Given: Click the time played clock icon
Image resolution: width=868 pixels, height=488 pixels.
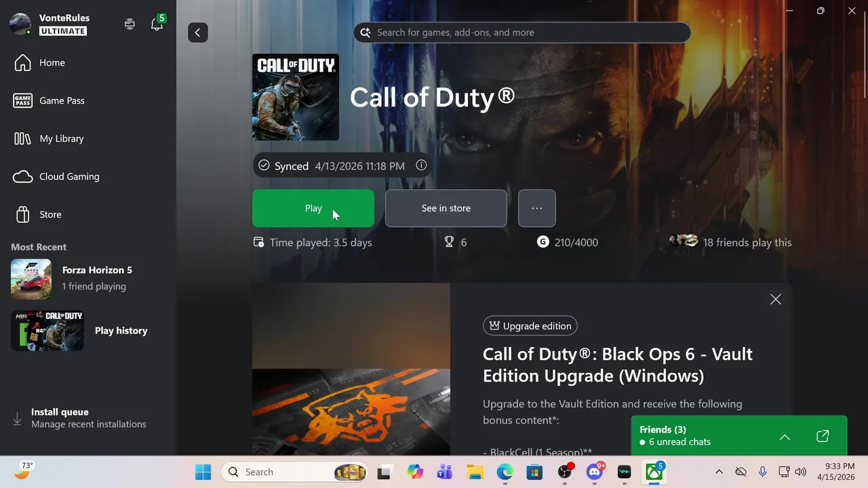Looking at the screenshot, I should [x=258, y=242].
